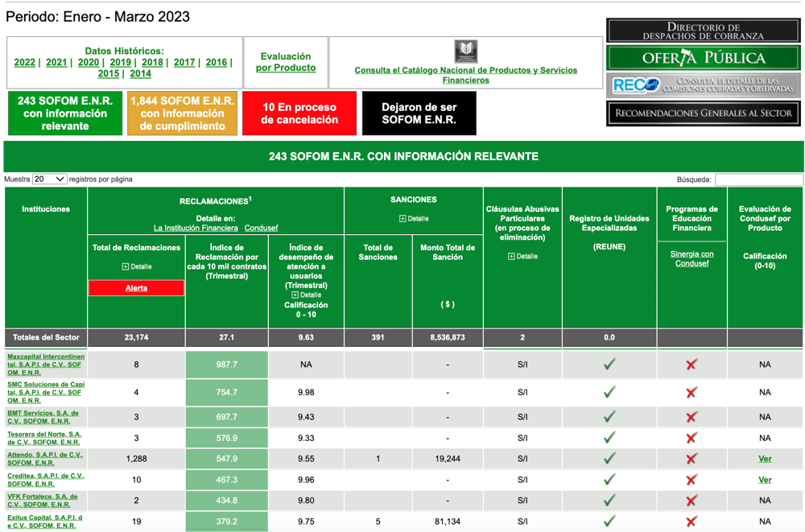Click the REUNE check mark for Exitus Capital

click(x=609, y=521)
